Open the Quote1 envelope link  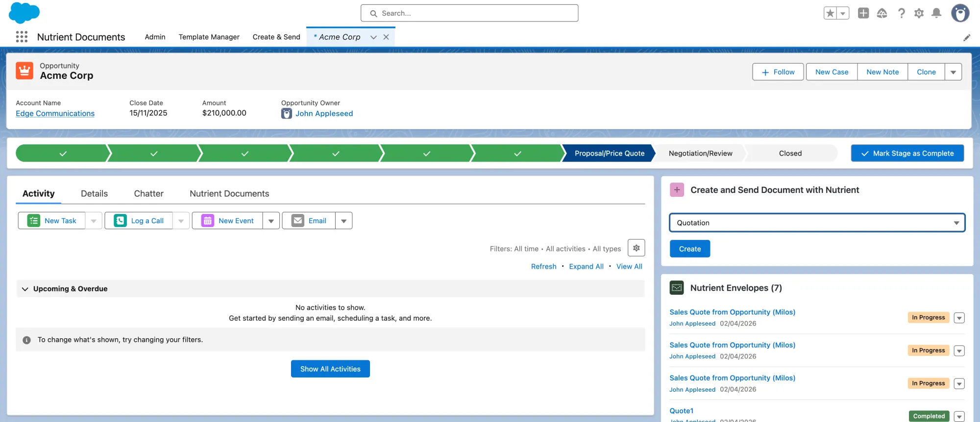(681, 411)
